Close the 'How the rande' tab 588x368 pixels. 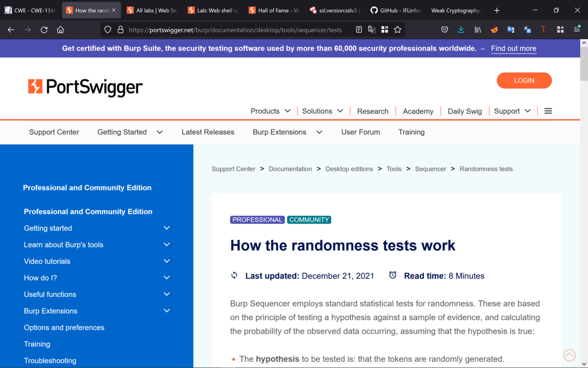pos(114,10)
